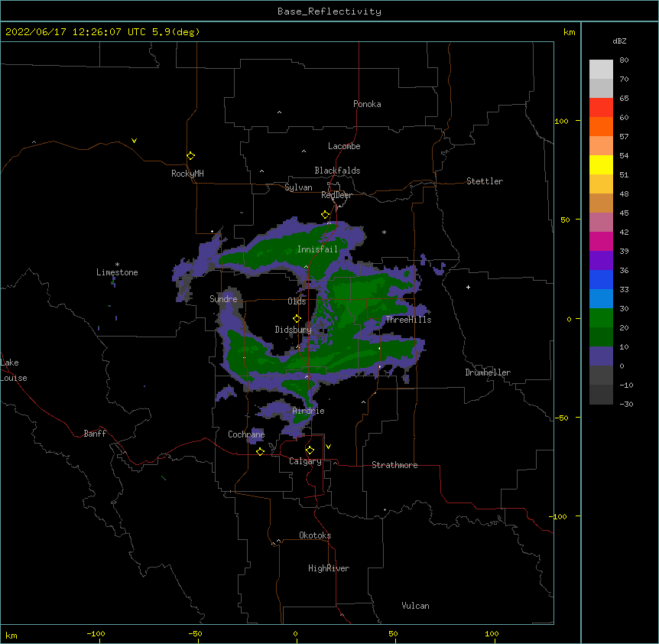Click the Lake Louise label
The image size is (659, 644).
pyautogui.click(x=14, y=370)
